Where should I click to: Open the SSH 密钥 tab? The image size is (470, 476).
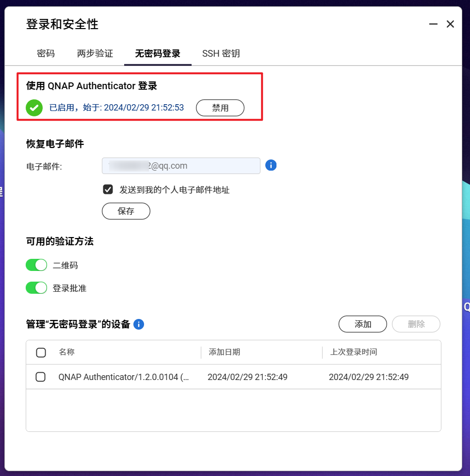point(221,53)
